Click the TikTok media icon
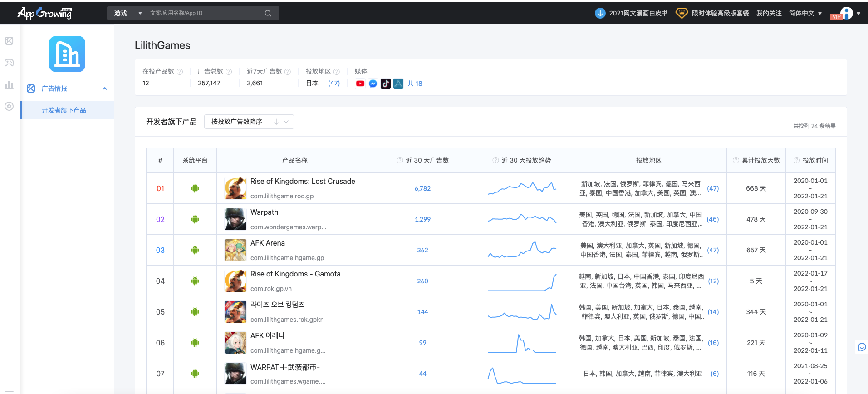This screenshot has width=868, height=394. [386, 84]
